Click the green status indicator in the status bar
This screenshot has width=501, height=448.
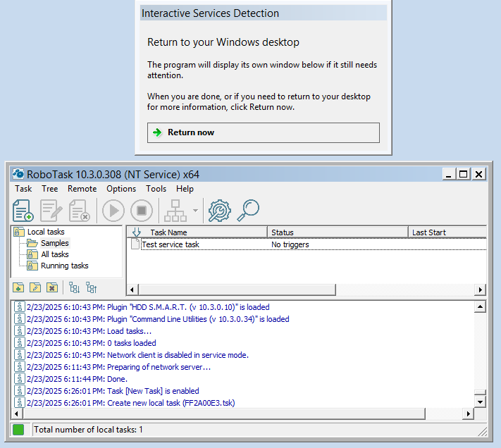click(18, 430)
